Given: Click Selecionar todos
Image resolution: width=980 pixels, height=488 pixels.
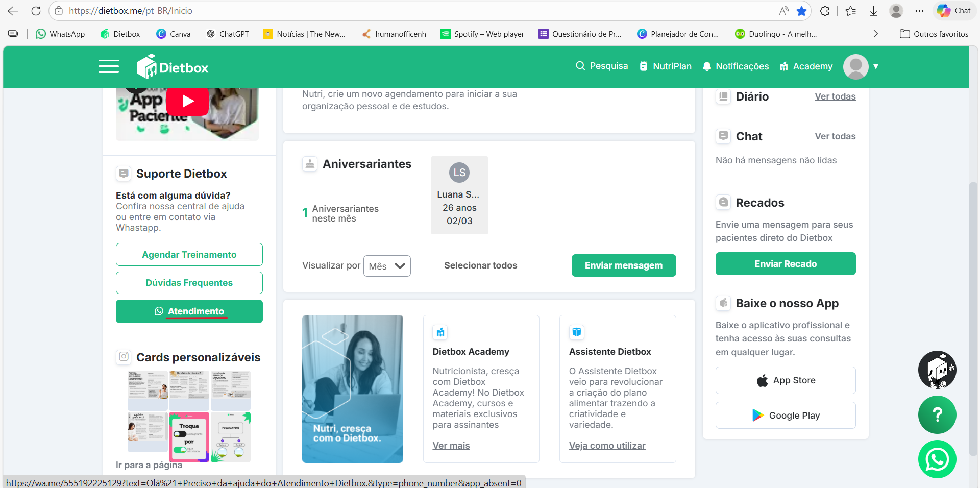Looking at the screenshot, I should click(x=481, y=265).
